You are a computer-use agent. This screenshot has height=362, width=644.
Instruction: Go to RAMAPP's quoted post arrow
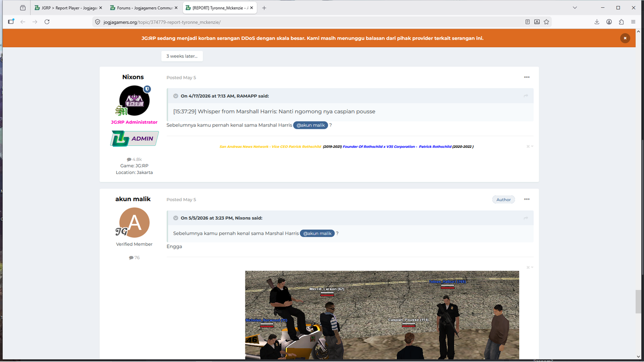(526, 96)
